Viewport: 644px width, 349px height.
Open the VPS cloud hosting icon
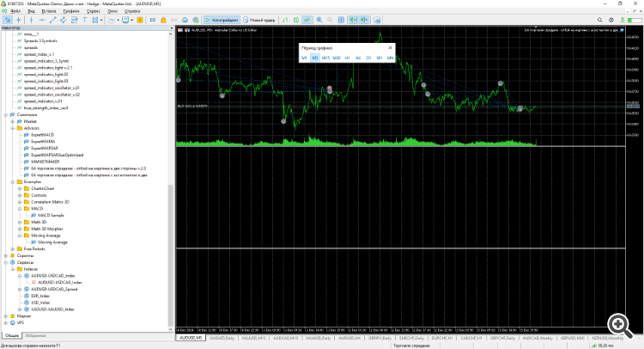[185, 20]
